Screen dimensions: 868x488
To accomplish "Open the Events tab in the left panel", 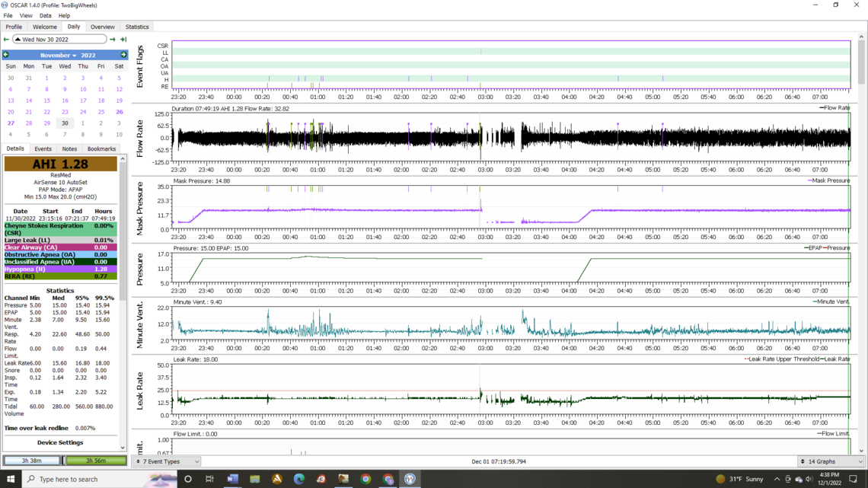I will click(43, 148).
